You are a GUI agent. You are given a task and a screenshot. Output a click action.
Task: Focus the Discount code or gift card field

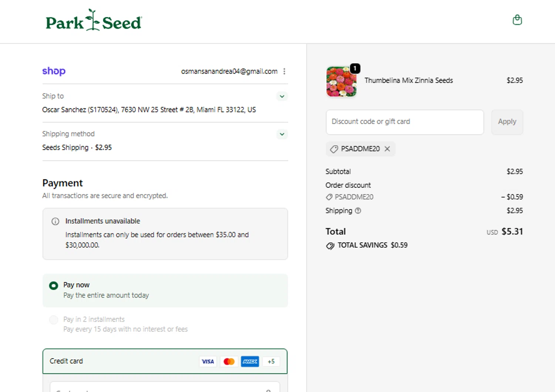tap(404, 122)
